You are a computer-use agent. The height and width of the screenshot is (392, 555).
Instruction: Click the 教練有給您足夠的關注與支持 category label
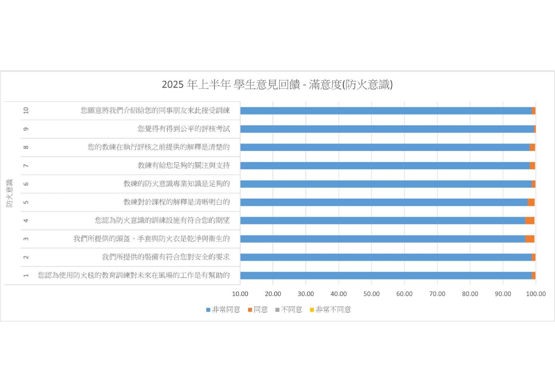(183, 165)
